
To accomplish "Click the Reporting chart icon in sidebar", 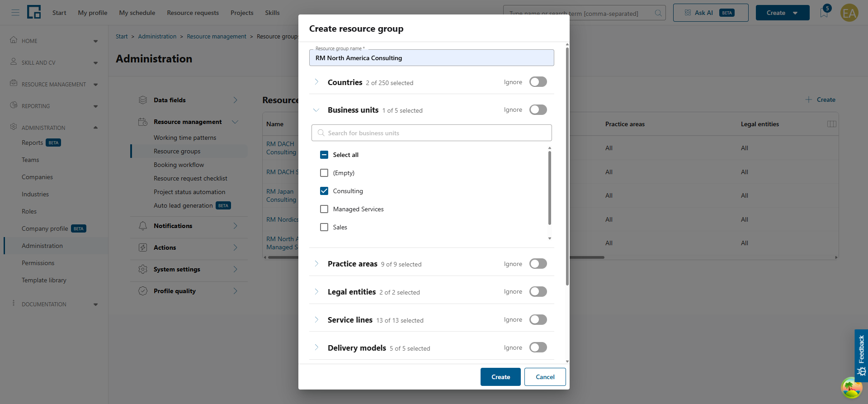I will [14, 105].
